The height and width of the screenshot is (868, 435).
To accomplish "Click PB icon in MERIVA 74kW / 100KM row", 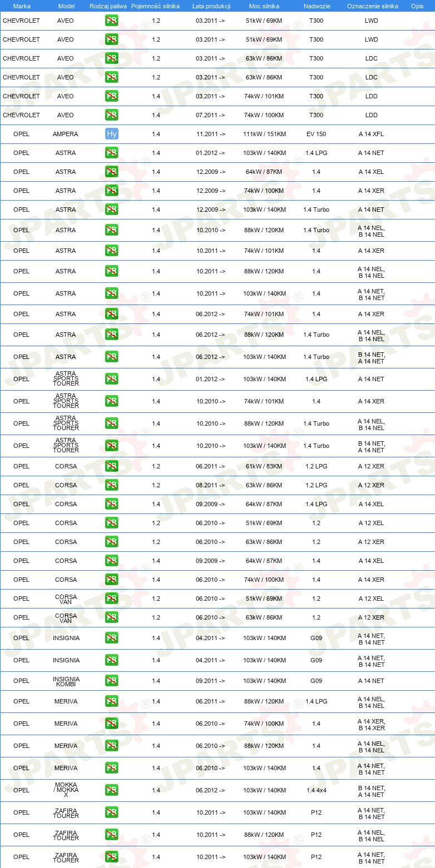I will point(112,724).
